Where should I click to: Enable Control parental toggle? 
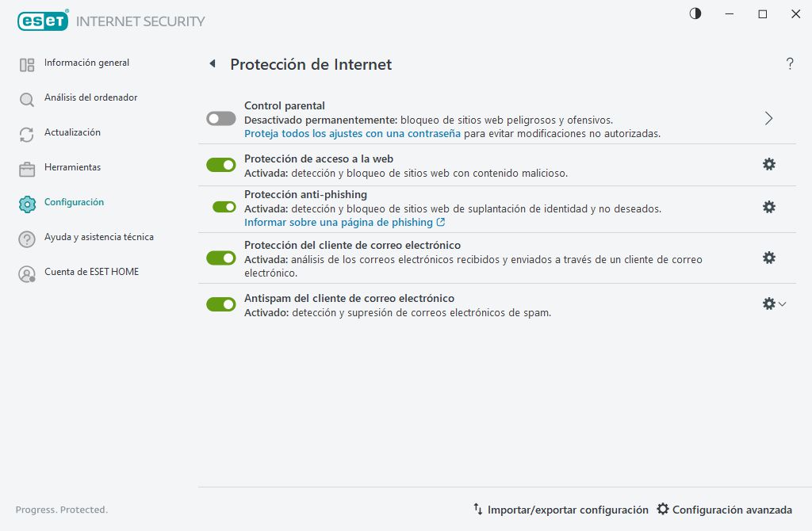click(220, 118)
